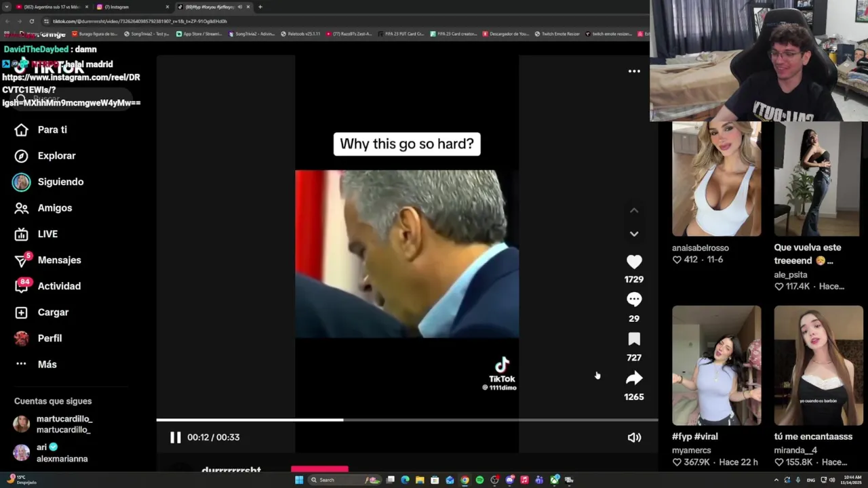Open the weather widget on taskbar
This screenshot has height=488, width=868.
point(22,480)
